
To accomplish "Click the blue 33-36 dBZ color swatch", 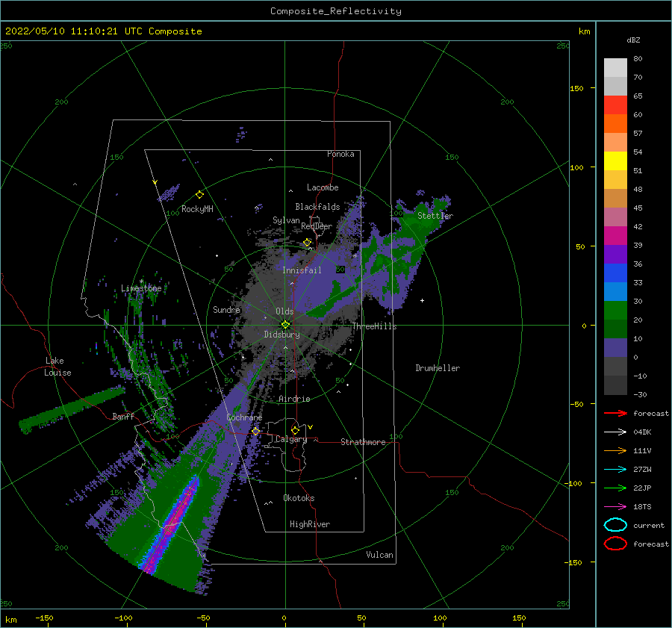I will pyautogui.click(x=615, y=273).
